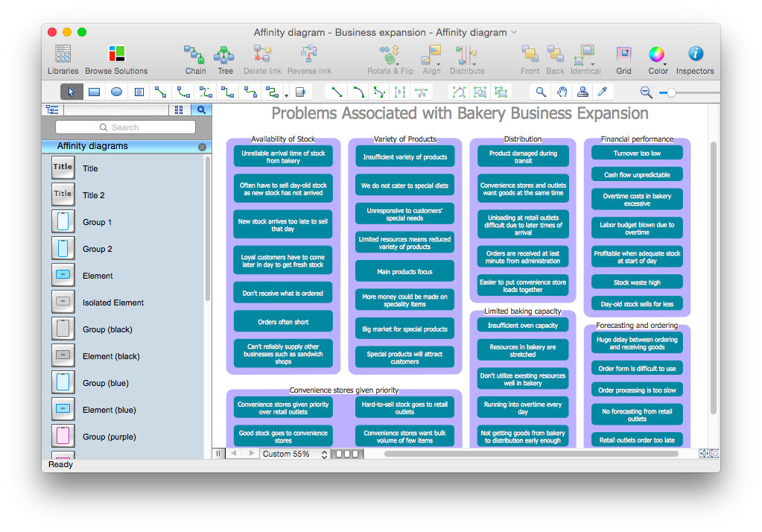This screenshot has height=532, width=762.
Task: Select the zoom magnifier tool
Action: tap(540, 92)
